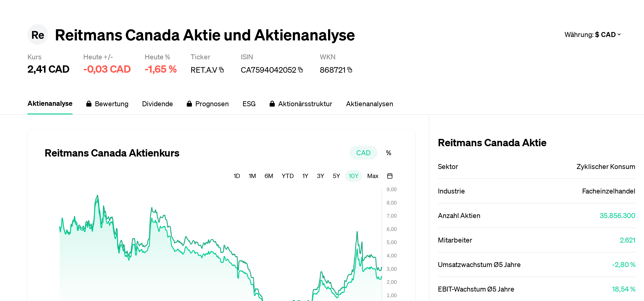This screenshot has height=301, width=644.
Task: Click today's percent change -1,65 %
Action: [x=161, y=69]
